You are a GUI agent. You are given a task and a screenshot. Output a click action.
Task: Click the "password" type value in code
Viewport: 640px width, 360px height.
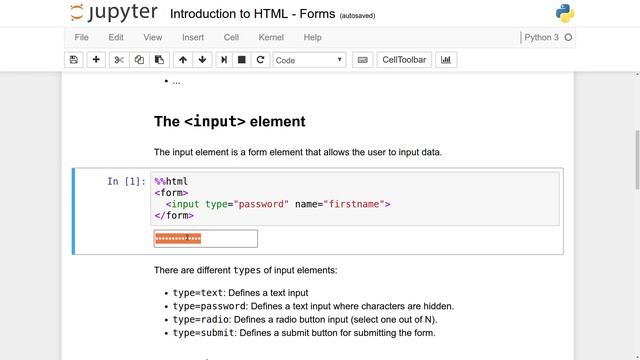pyautogui.click(x=261, y=204)
